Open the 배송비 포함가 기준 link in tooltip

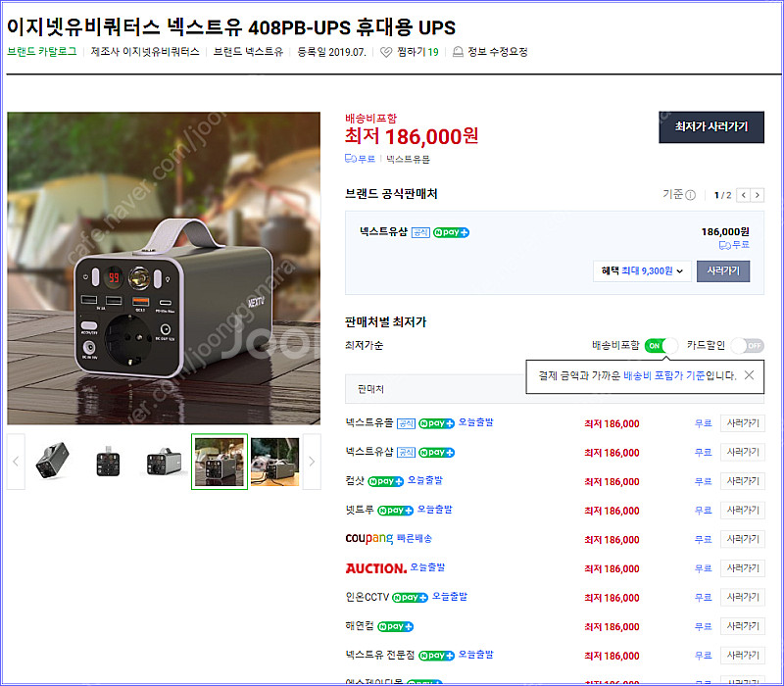[x=664, y=375]
